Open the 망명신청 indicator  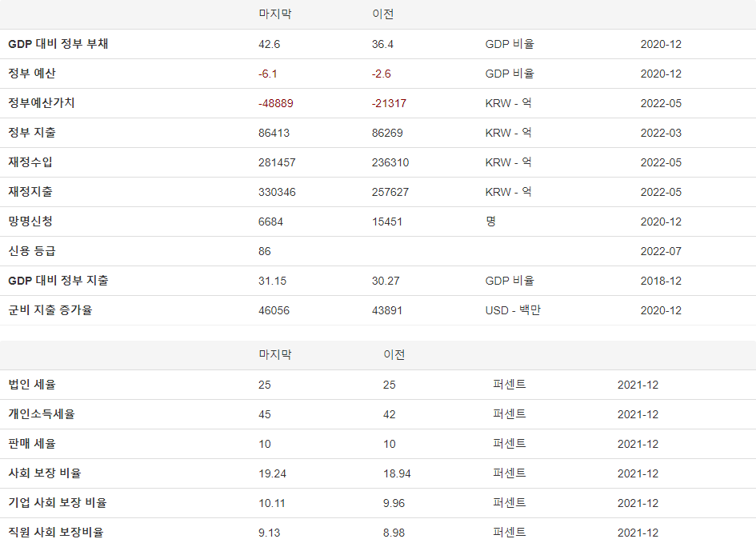(30, 222)
